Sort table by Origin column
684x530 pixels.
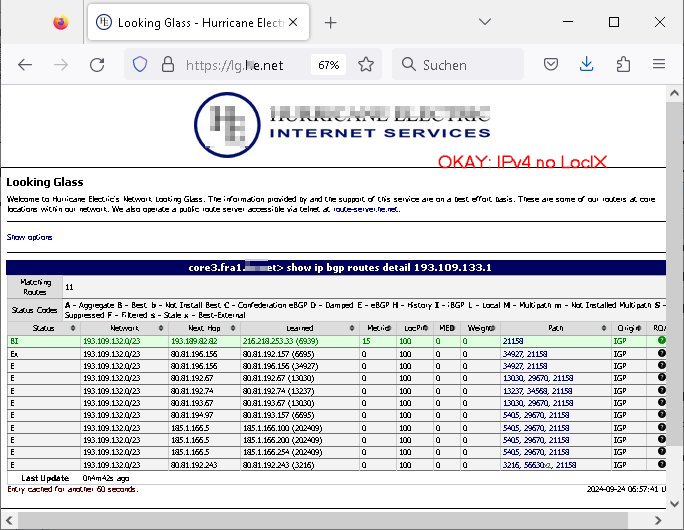[x=629, y=328]
